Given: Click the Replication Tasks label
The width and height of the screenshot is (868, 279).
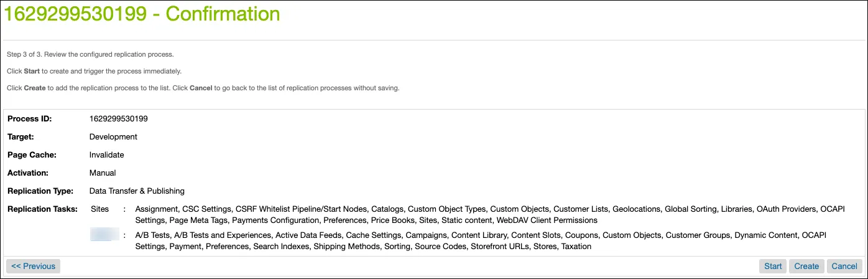Looking at the screenshot, I should (x=42, y=209).
